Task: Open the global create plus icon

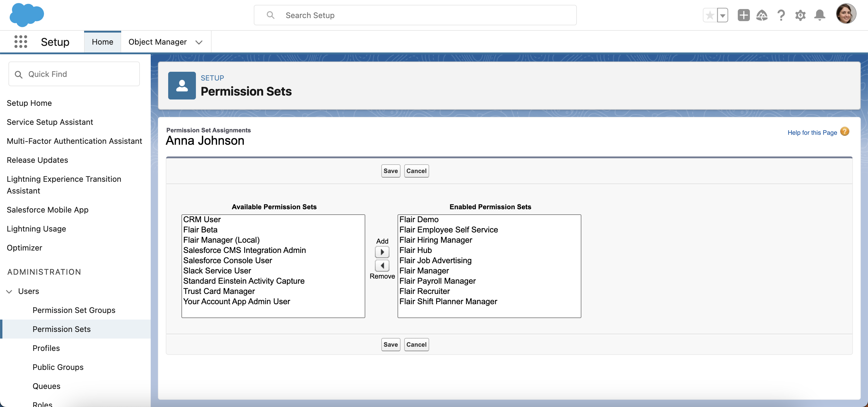Action: [744, 15]
